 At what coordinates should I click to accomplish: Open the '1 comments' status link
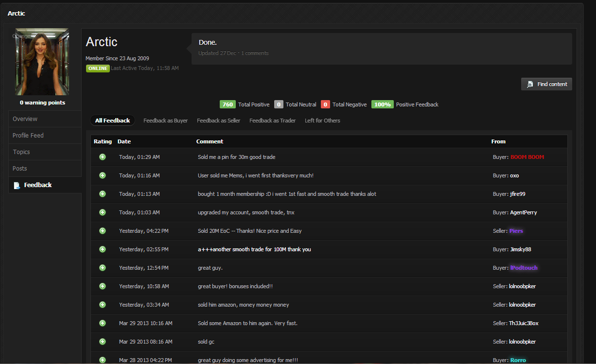click(x=255, y=53)
